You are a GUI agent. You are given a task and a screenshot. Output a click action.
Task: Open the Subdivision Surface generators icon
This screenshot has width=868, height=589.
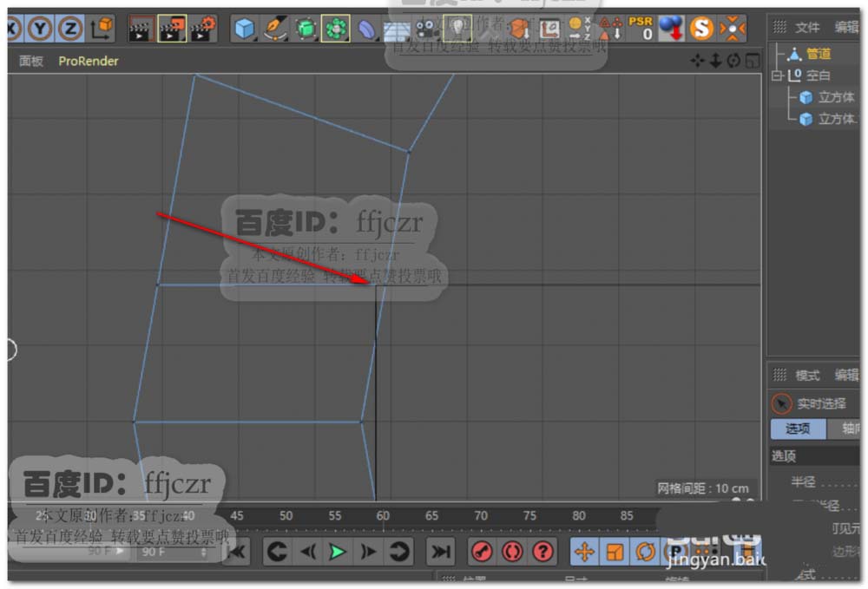(305, 29)
